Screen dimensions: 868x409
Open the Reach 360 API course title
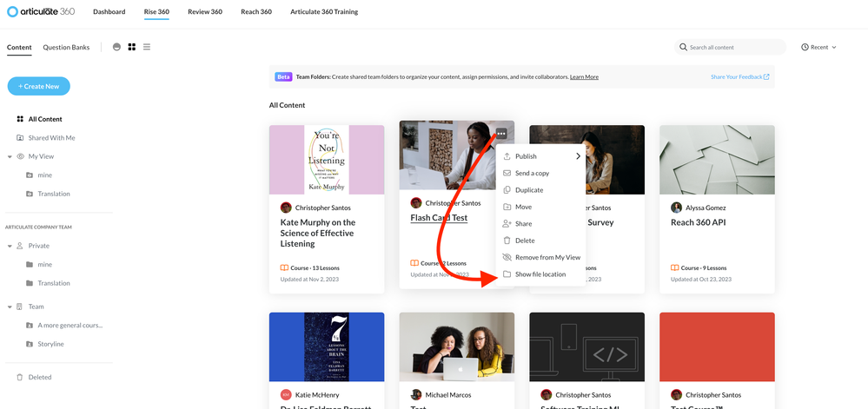coord(698,222)
